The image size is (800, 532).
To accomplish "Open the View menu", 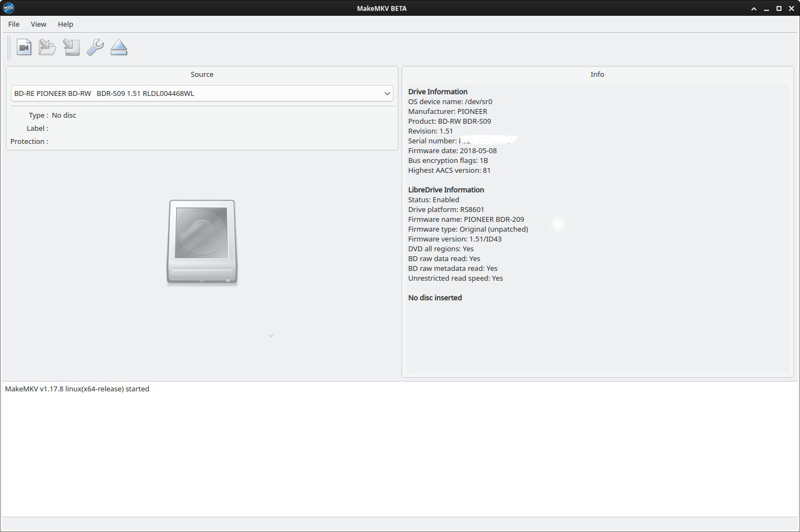I will pos(38,24).
